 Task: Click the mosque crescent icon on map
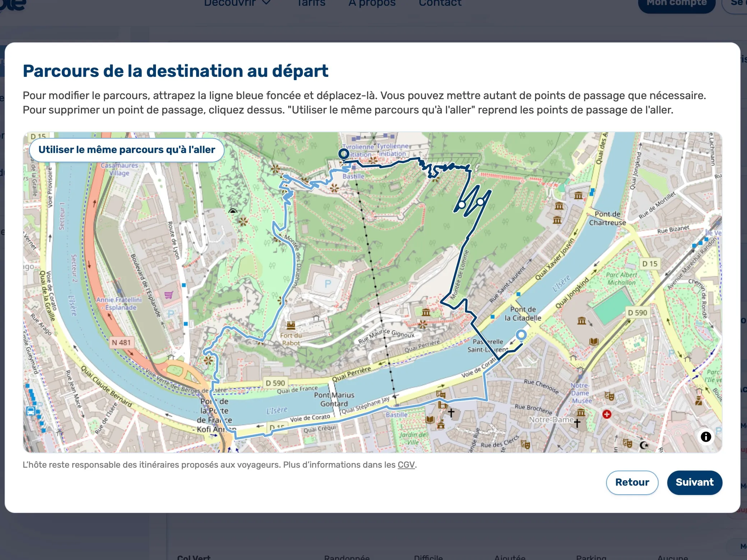pos(644,445)
